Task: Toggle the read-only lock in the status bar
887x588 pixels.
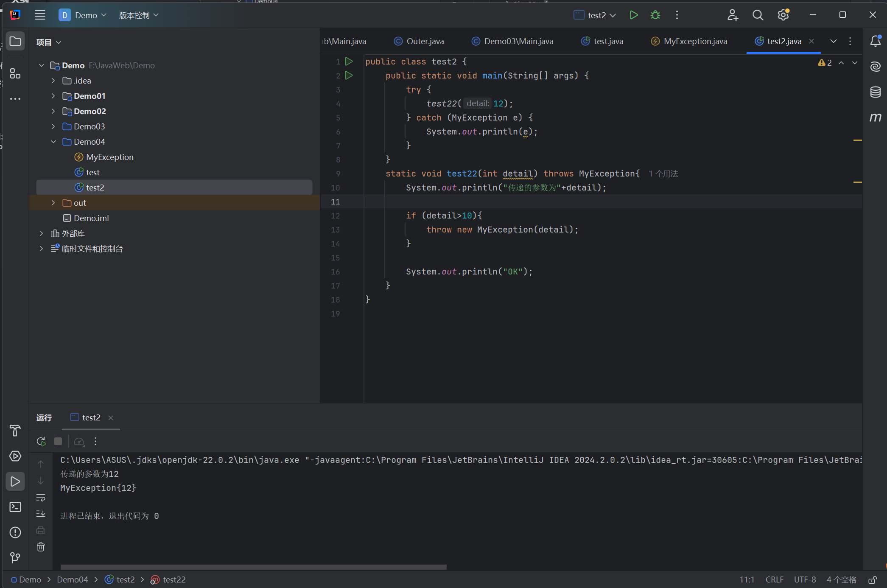Action: tap(872, 580)
